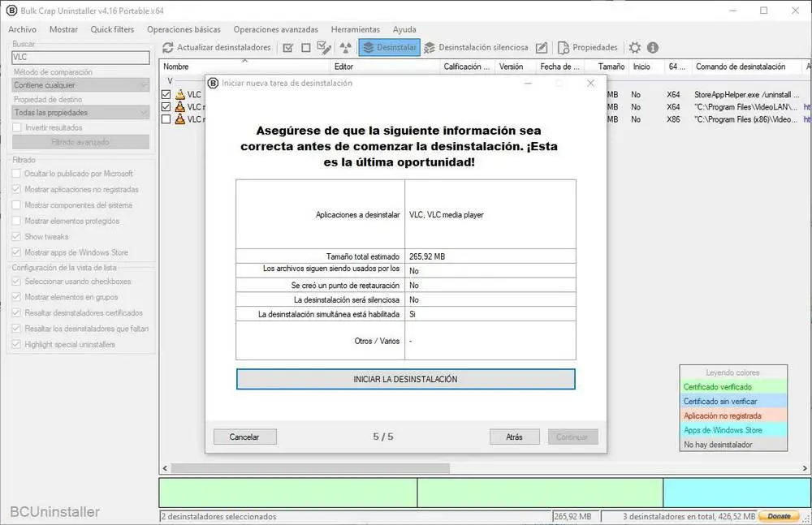Open the Operaciones básicas menu
Viewport: 812px width, 525px height.
pyautogui.click(x=184, y=29)
